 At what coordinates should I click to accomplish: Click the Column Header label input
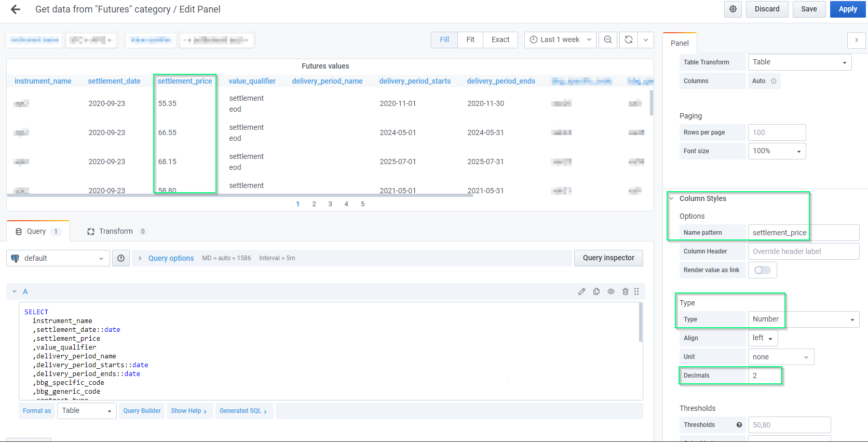803,251
